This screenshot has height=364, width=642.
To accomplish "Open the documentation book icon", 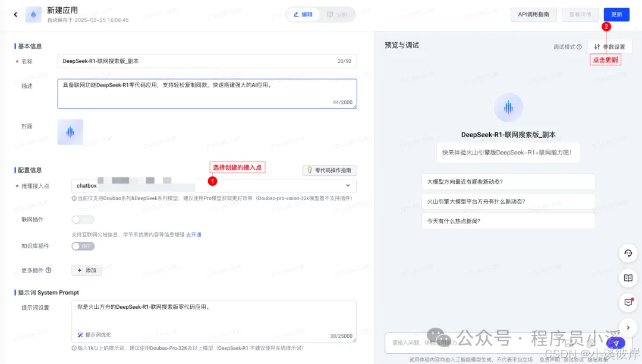I will tap(628, 278).
